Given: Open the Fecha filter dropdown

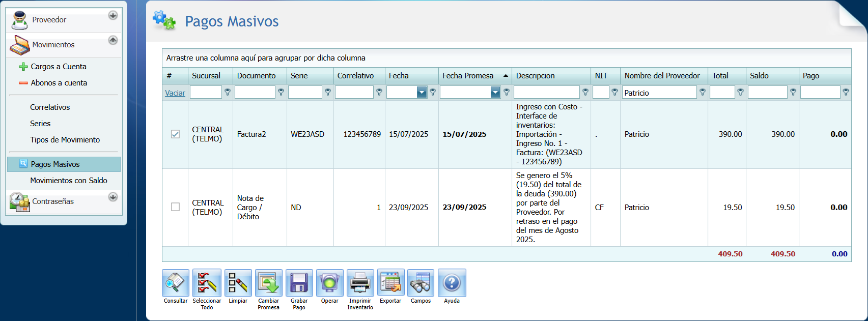Looking at the screenshot, I should click(422, 92).
